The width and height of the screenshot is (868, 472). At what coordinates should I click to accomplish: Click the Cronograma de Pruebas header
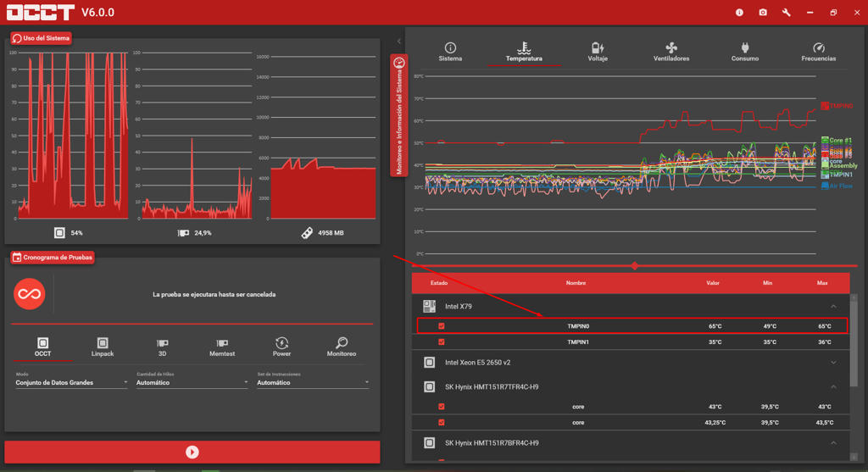tap(53, 258)
